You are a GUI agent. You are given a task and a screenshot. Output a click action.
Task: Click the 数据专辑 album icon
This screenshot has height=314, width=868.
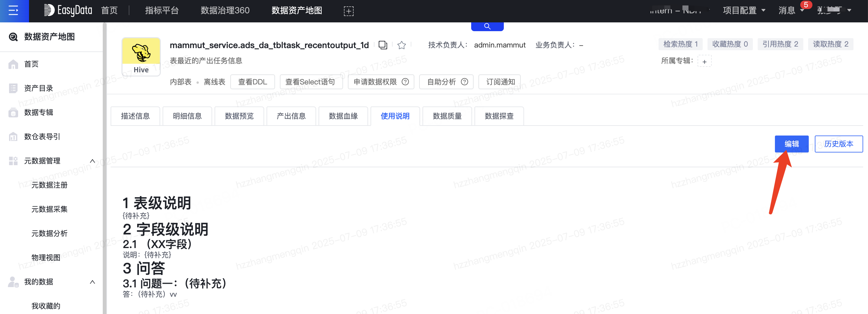[x=13, y=112]
